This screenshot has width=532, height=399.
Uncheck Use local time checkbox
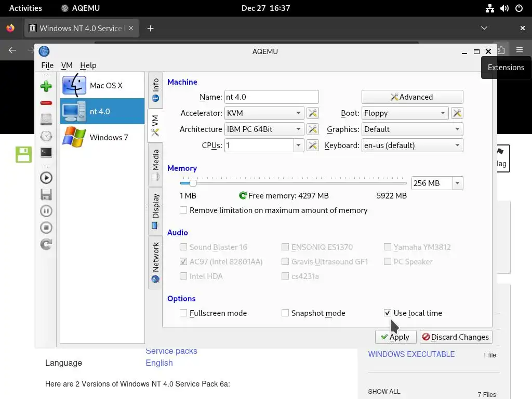(x=388, y=313)
